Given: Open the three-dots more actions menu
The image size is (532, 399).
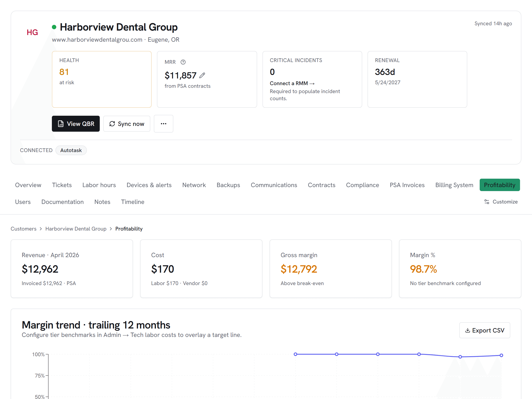Looking at the screenshot, I should tap(164, 124).
